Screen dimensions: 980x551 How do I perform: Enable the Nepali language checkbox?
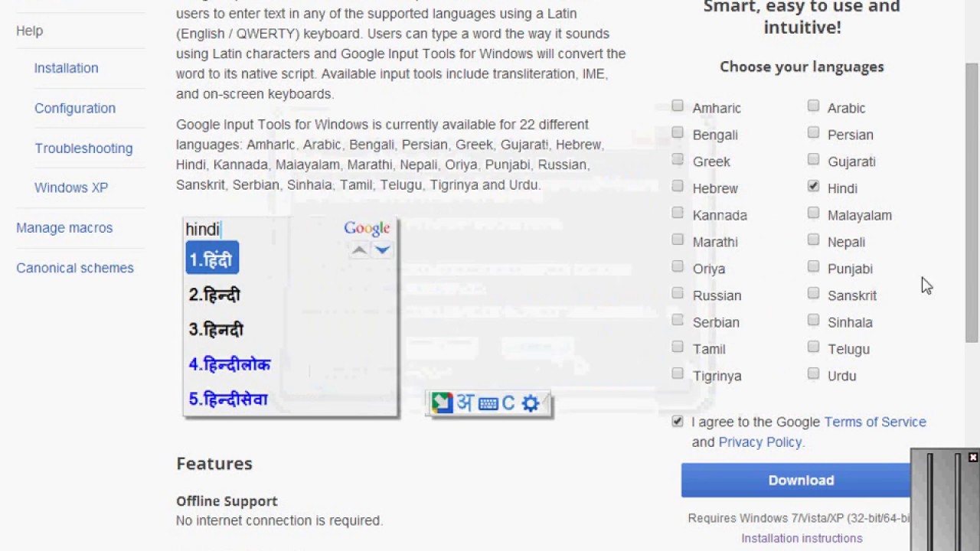pyautogui.click(x=813, y=240)
